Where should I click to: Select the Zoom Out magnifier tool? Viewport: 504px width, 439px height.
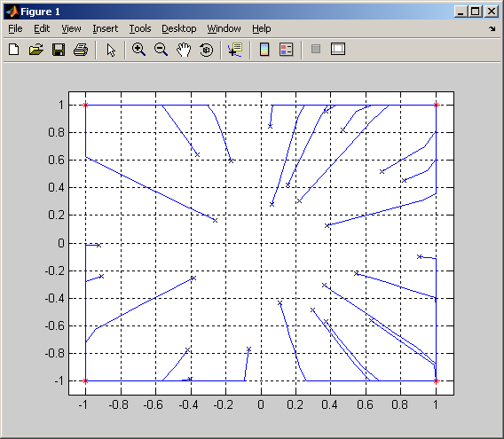click(161, 50)
